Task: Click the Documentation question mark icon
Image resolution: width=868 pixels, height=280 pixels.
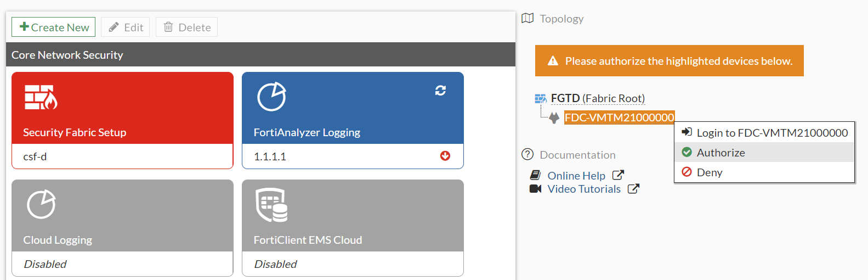Action: point(527,154)
